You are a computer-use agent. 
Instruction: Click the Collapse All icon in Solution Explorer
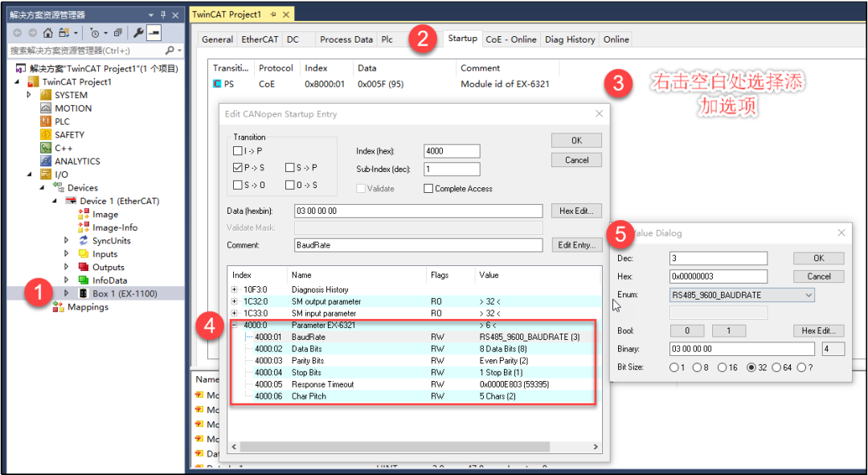click(x=117, y=33)
